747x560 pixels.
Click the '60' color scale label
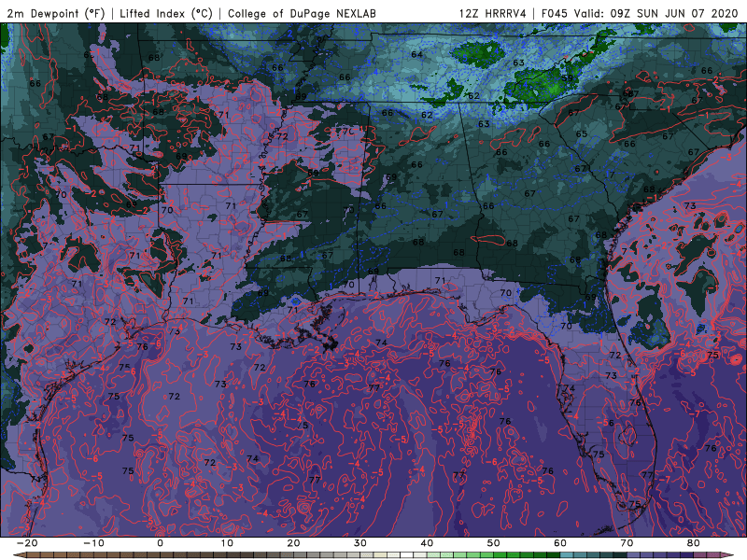(560, 543)
